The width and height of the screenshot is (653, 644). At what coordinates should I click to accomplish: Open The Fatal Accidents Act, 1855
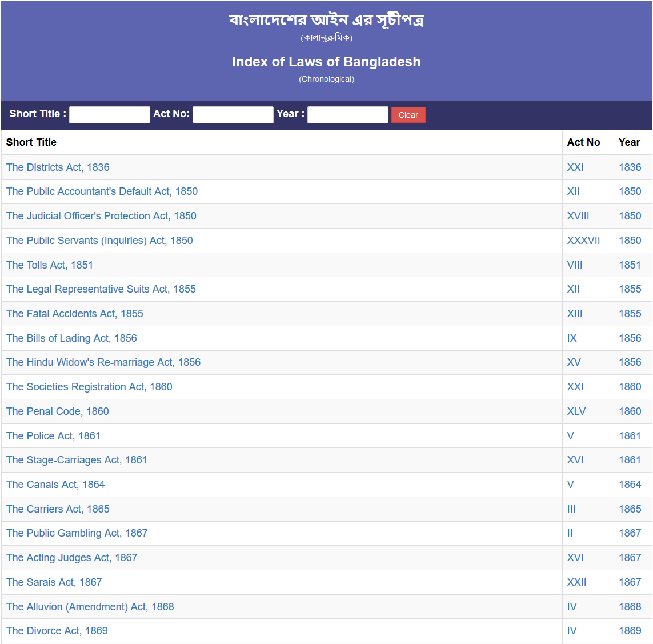[x=75, y=314]
